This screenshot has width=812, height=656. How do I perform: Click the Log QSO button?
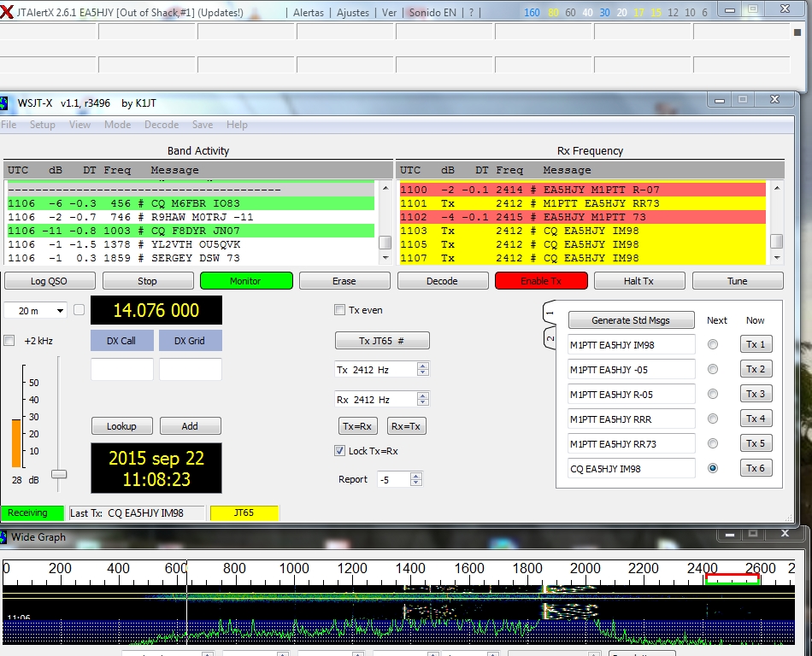(x=50, y=281)
